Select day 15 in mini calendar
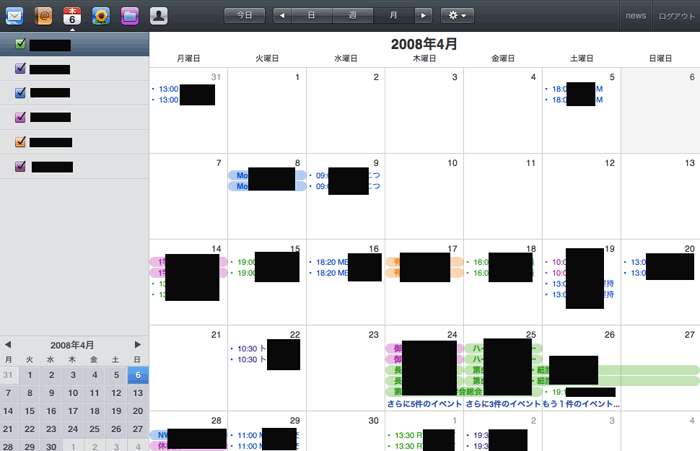The height and width of the screenshot is (451, 700). 30,411
